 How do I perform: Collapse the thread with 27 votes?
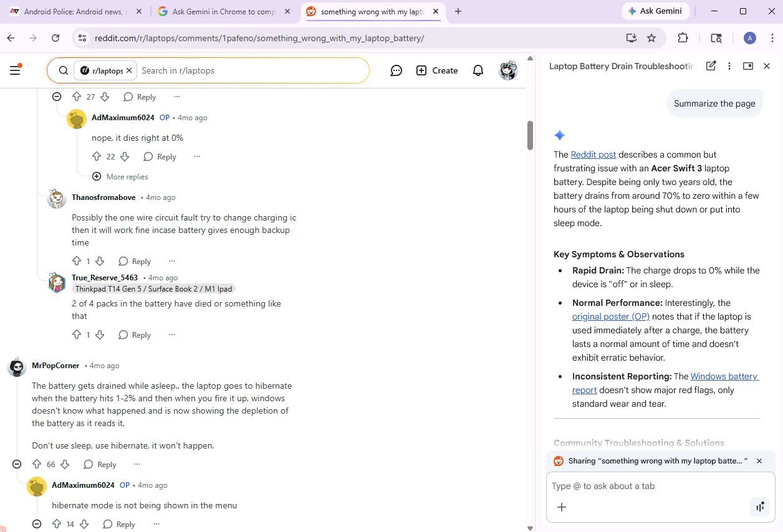point(57,97)
